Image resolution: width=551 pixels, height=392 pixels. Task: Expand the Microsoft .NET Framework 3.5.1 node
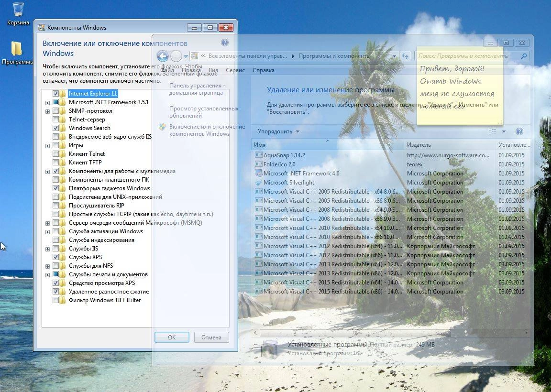click(x=47, y=103)
